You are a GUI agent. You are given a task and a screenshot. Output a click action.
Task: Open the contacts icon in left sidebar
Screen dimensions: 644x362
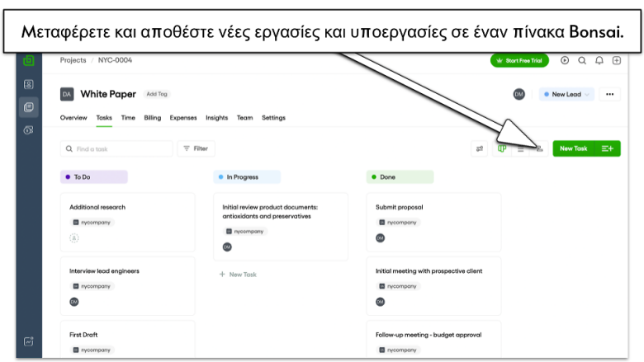pyautogui.click(x=28, y=84)
